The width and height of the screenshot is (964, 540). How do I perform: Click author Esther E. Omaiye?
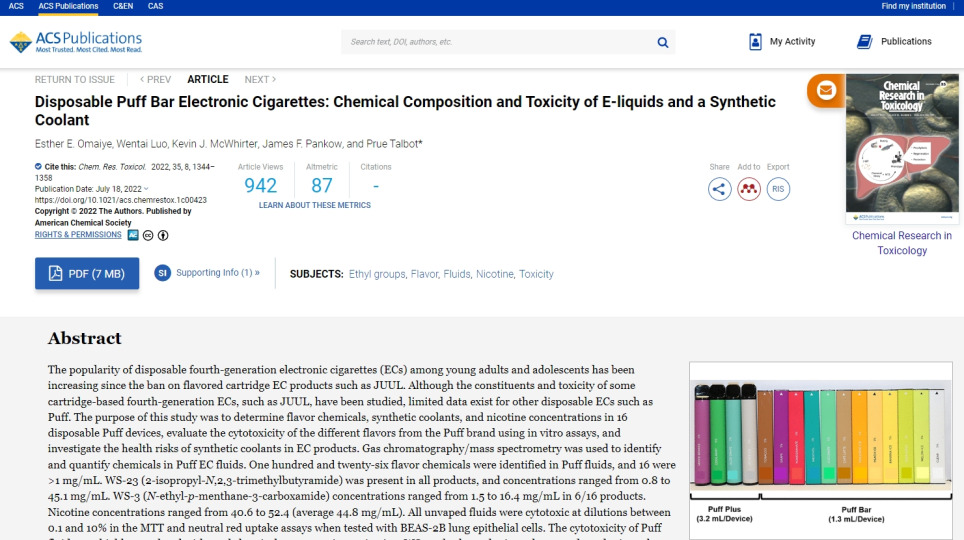click(73, 144)
